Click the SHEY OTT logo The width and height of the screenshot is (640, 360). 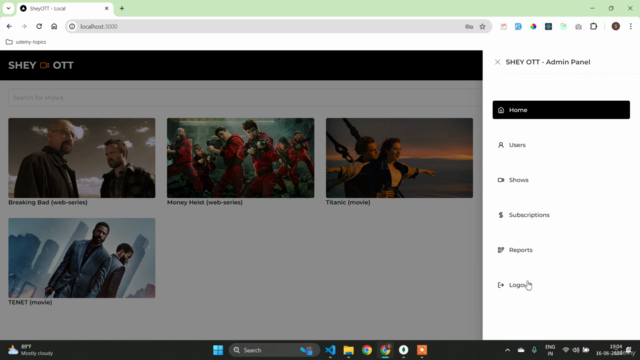coord(41,65)
